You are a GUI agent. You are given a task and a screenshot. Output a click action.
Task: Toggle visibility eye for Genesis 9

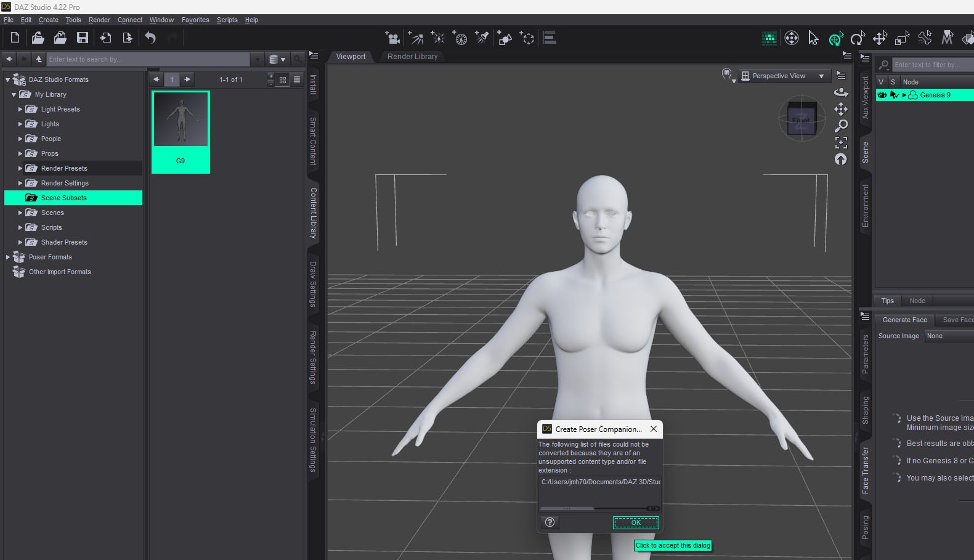pyautogui.click(x=882, y=95)
